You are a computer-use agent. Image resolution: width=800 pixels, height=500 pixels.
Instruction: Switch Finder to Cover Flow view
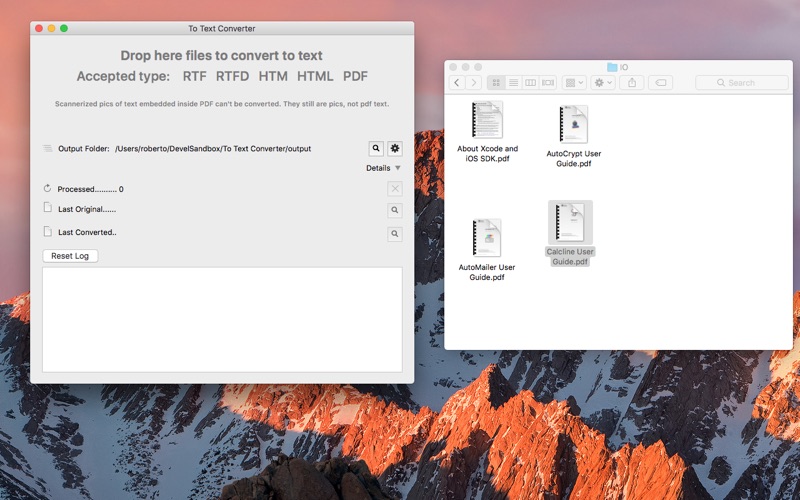click(548, 83)
